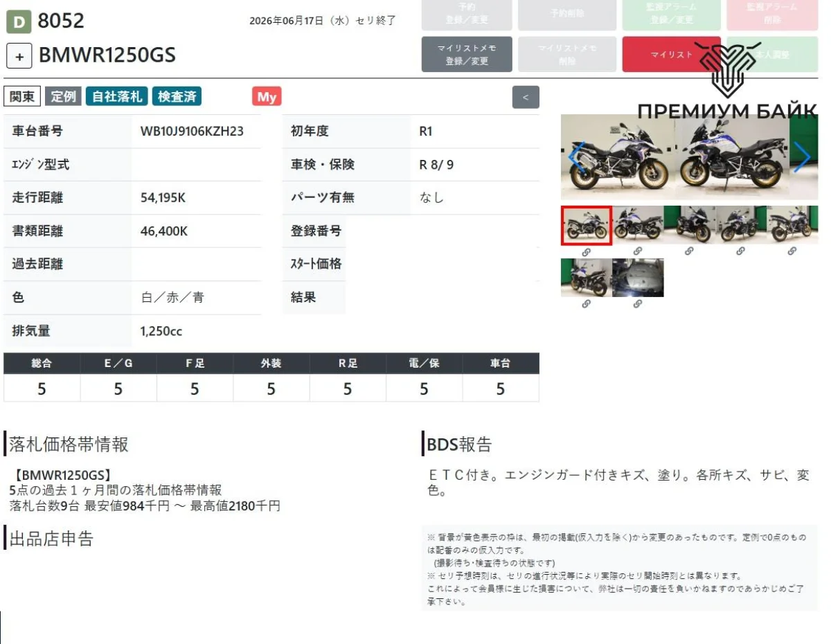The width and height of the screenshot is (831, 644).
Task: Click the マイリストメモ 登録/変更 button
Action: (467, 54)
